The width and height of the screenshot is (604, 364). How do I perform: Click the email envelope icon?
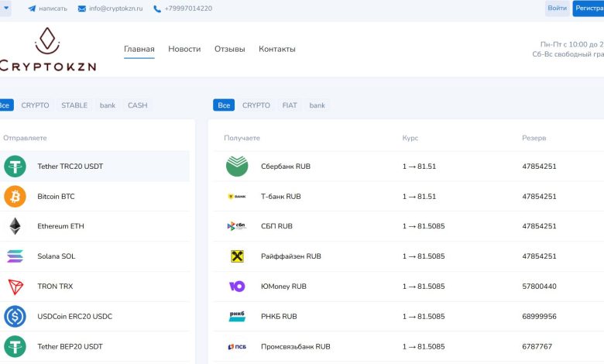coord(81,9)
